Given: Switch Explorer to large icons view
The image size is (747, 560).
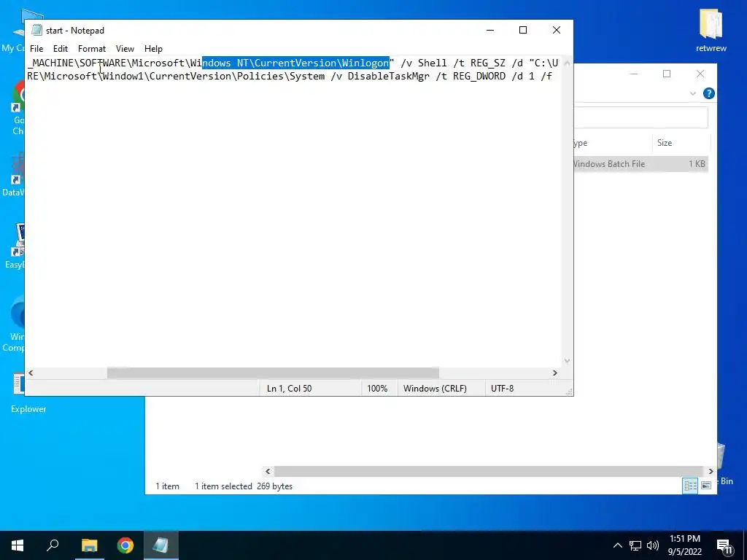Looking at the screenshot, I should point(706,485).
